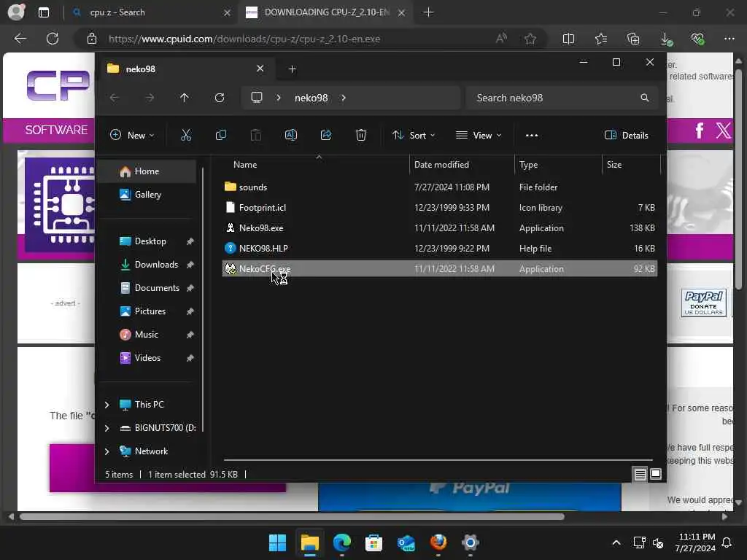Click the Copy icon in Explorer toolbar
Viewport: 747px width, 560px height.
[220, 135]
